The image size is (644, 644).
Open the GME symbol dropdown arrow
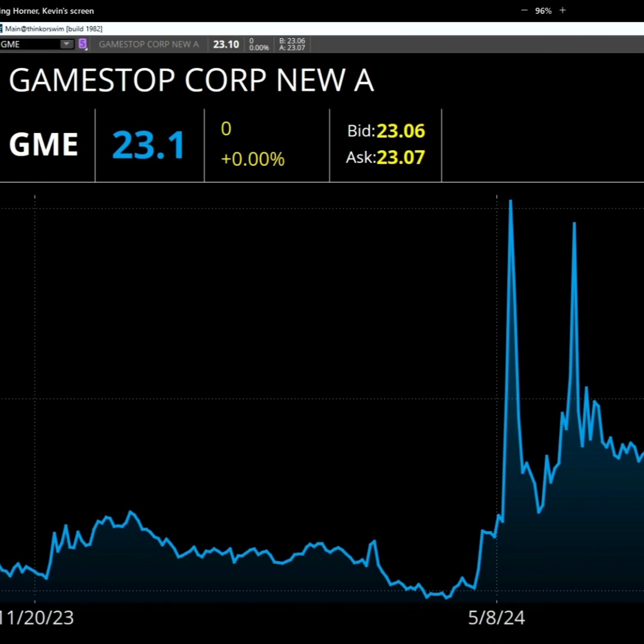point(67,44)
